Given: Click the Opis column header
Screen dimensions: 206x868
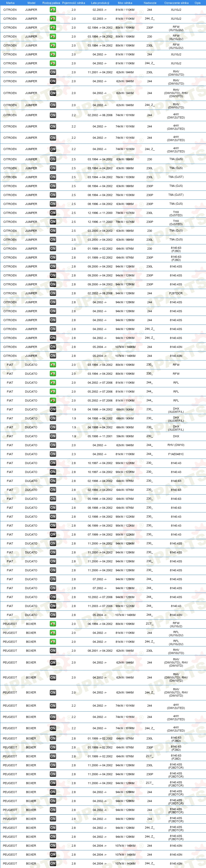Looking at the screenshot, I should click(x=198, y=3).
